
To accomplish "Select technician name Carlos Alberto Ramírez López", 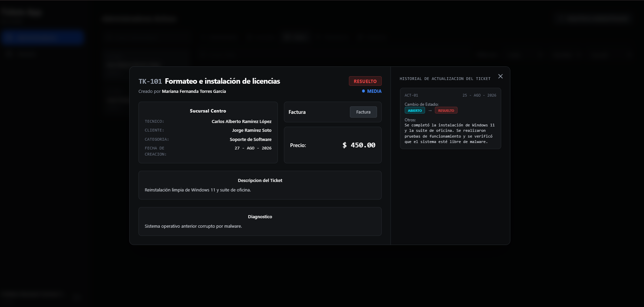I will [x=242, y=121].
